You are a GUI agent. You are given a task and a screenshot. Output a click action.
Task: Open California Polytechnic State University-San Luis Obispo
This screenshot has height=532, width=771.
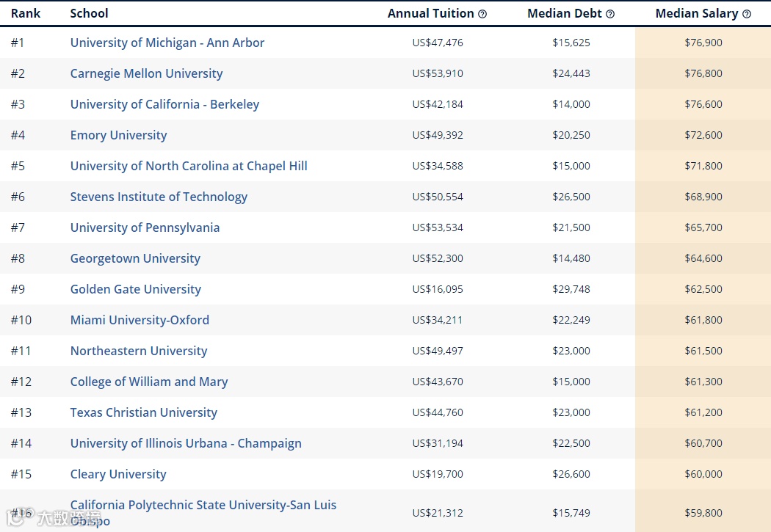coord(203,513)
